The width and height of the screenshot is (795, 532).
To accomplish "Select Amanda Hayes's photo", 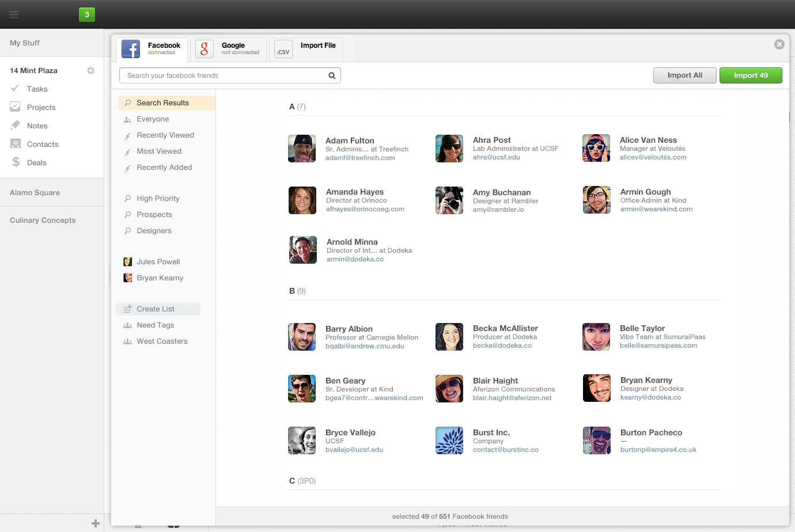I will click(302, 200).
